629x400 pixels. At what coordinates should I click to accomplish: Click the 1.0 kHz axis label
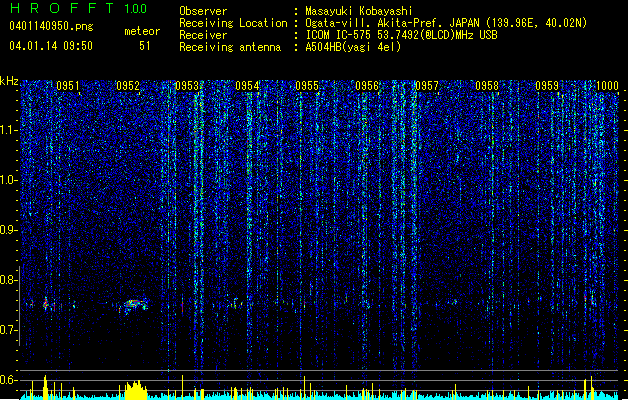(9, 180)
